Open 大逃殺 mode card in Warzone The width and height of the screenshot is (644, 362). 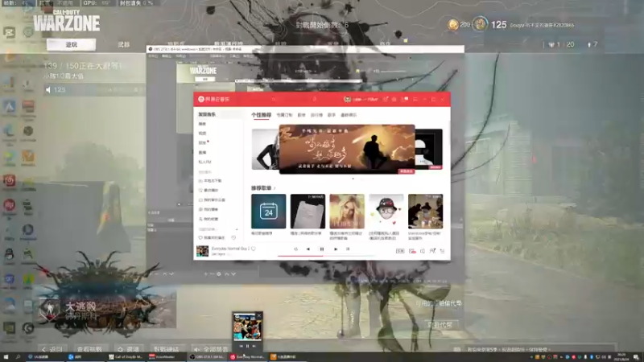tap(106, 310)
